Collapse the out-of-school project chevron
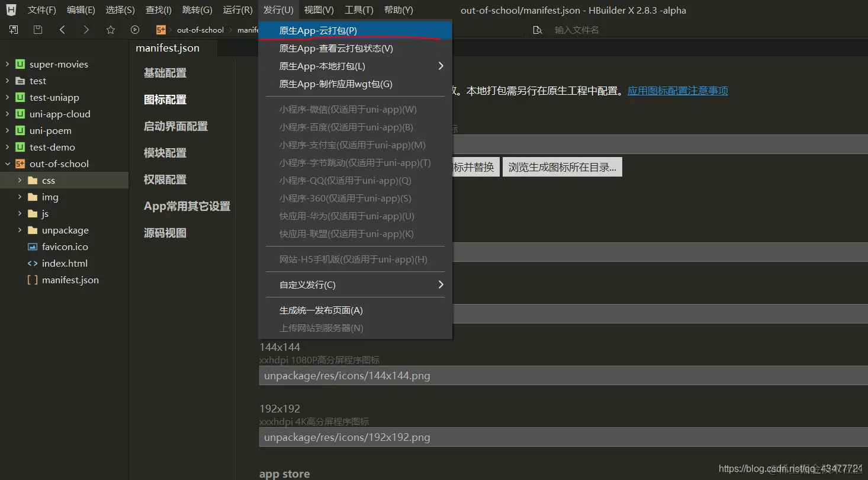Viewport: 868px width, 480px height. 7,164
